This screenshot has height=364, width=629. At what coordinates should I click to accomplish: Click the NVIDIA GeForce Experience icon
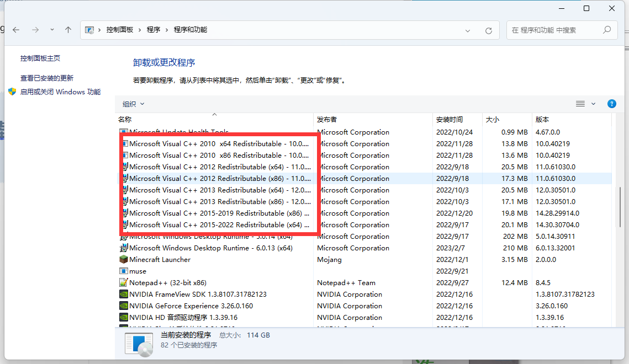click(x=124, y=306)
